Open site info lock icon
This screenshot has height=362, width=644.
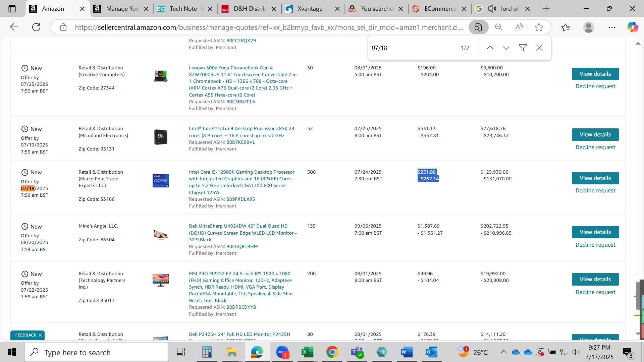[x=63, y=27]
